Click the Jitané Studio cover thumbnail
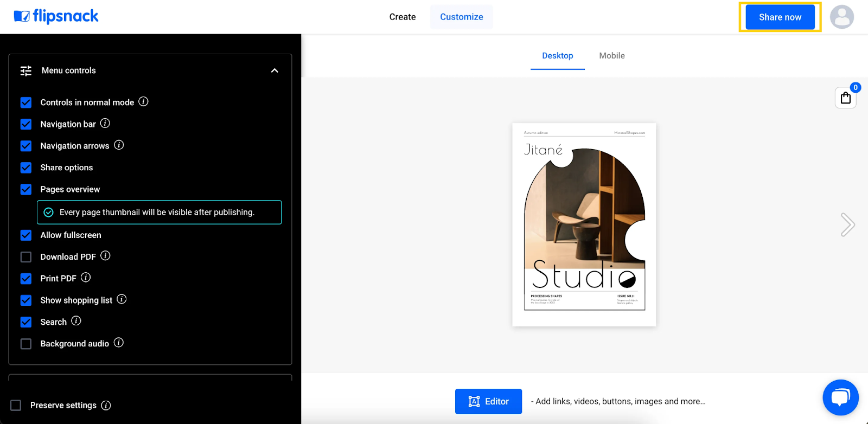Screen dimensions: 868x424 pyautogui.click(x=584, y=224)
